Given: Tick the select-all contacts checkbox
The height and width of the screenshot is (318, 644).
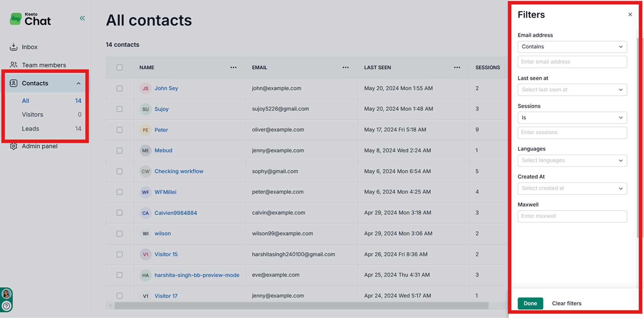Looking at the screenshot, I should [x=120, y=68].
